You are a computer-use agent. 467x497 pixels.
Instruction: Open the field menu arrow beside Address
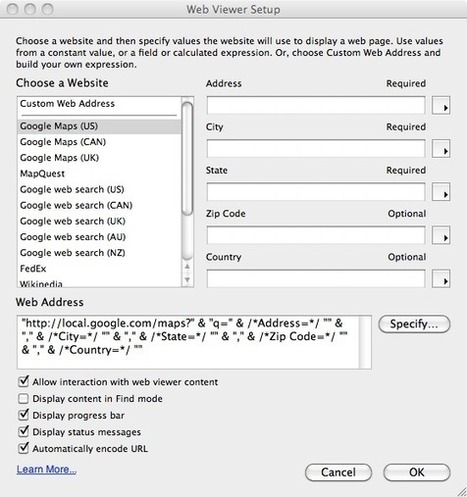[441, 106]
